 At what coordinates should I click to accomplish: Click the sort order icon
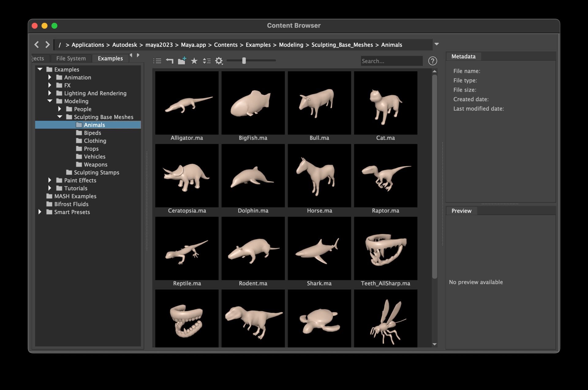tap(207, 61)
